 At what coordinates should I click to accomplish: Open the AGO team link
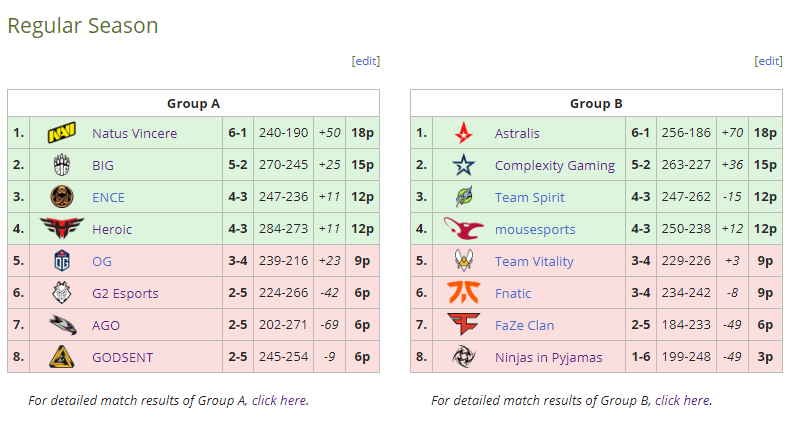click(x=107, y=325)
